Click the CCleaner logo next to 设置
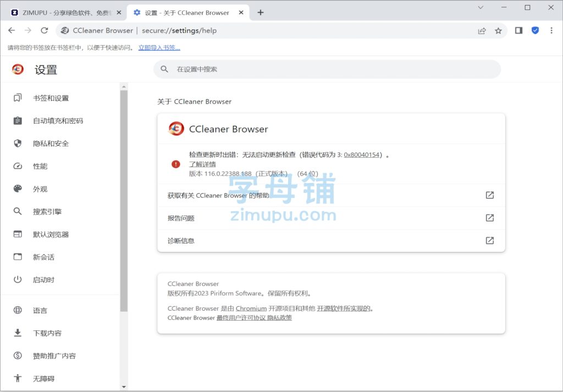This screenshot has height=392, width=563. [18, 69]
